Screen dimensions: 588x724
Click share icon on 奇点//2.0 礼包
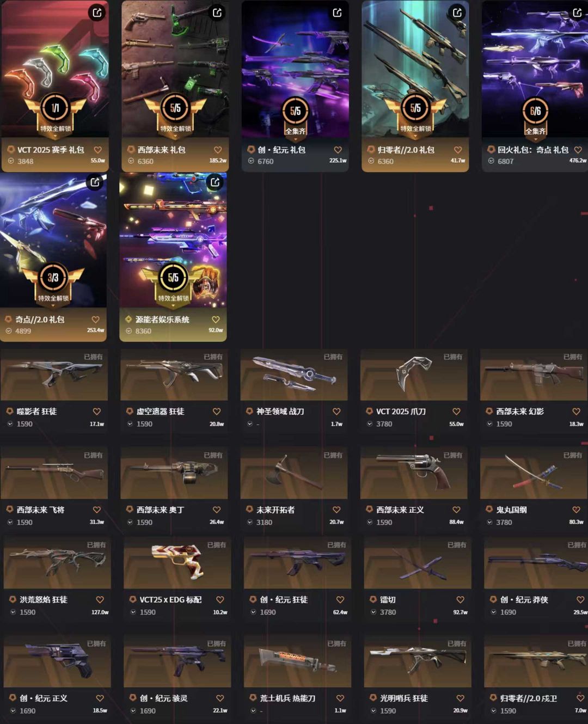click(95, 182)
